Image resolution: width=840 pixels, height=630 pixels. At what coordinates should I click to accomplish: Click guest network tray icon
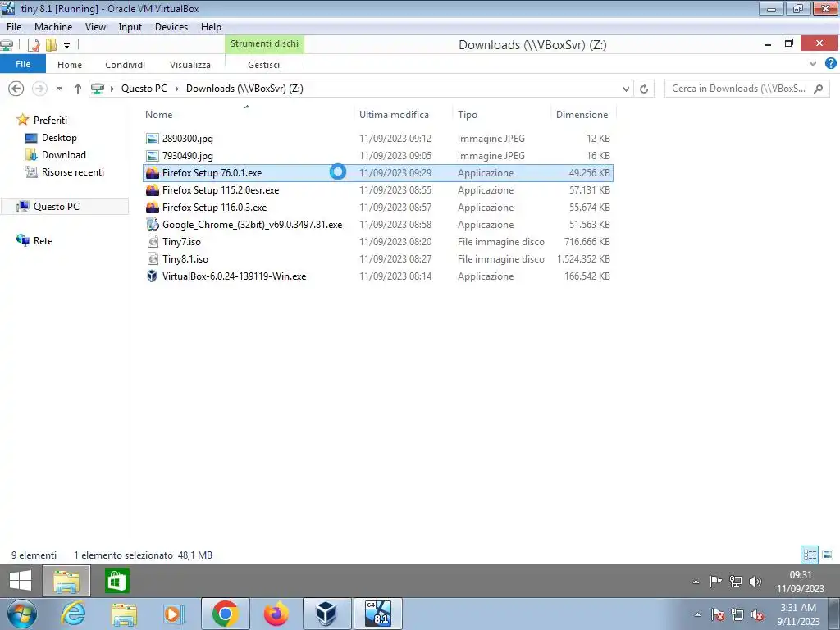point(736,582)
